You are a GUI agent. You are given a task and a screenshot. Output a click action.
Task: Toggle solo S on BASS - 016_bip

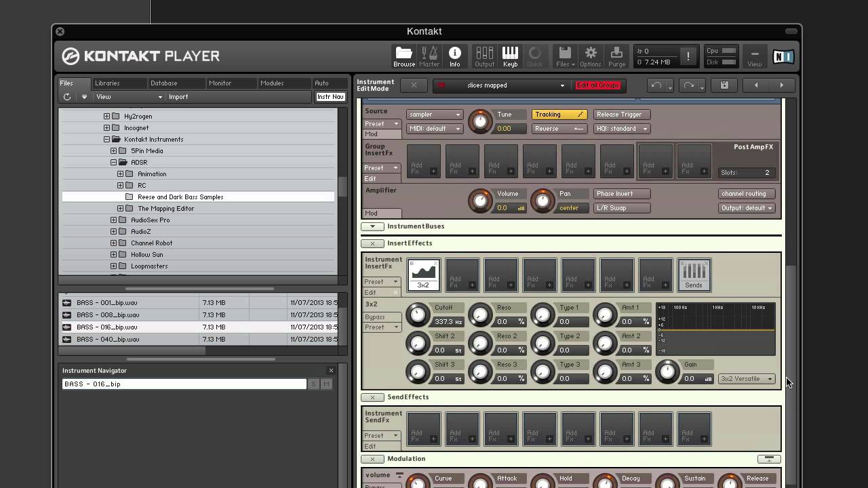point(314,384)
